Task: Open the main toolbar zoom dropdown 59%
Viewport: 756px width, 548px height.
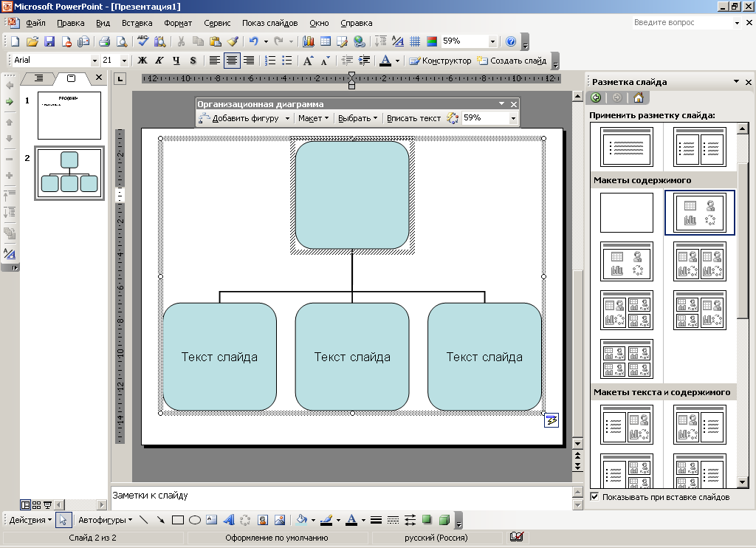Action: tap(492, 41)
